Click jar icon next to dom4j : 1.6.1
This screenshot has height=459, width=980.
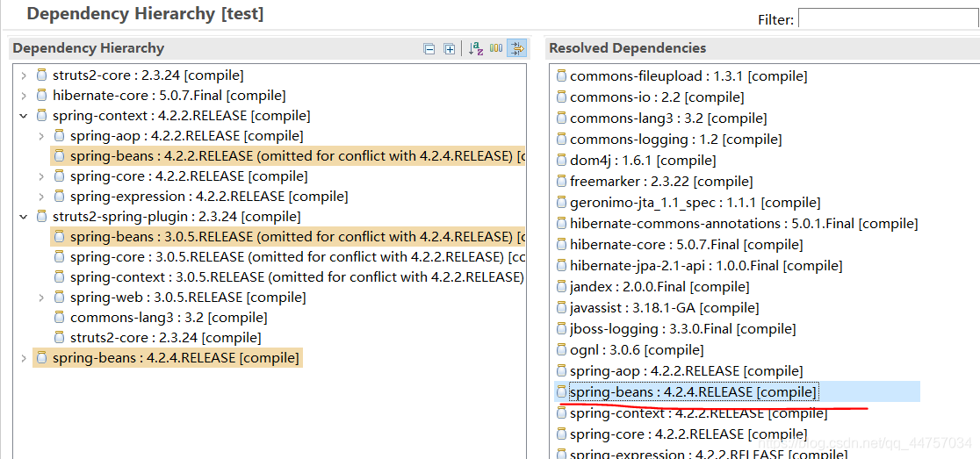pos(561,161)
